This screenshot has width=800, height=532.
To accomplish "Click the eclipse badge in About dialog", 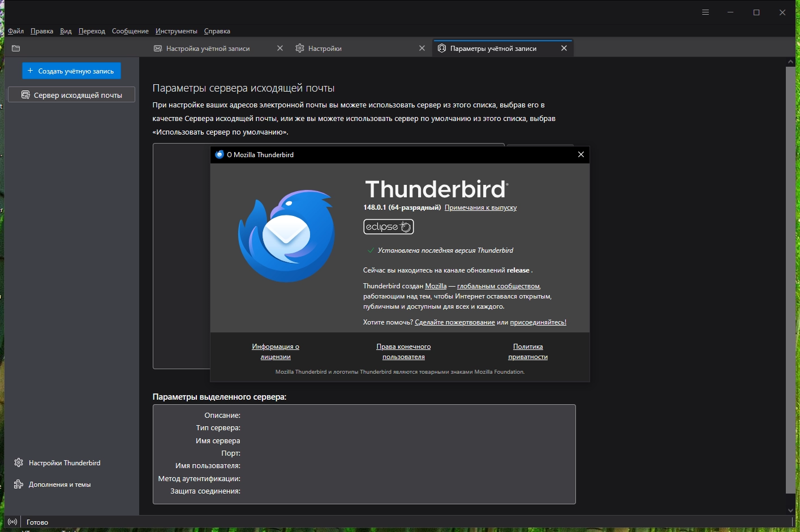I will click(389, 227).
